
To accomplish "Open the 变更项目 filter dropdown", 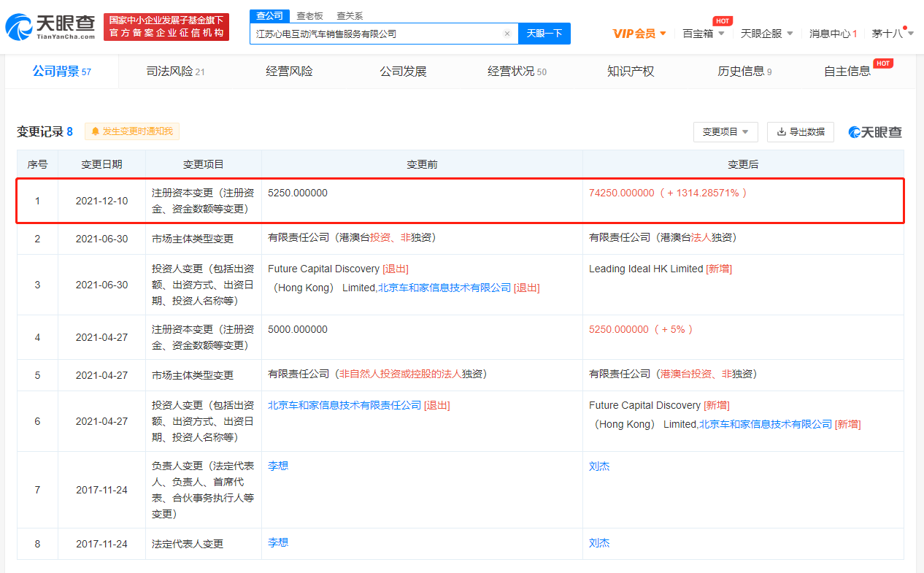I will tap(725, 131).
